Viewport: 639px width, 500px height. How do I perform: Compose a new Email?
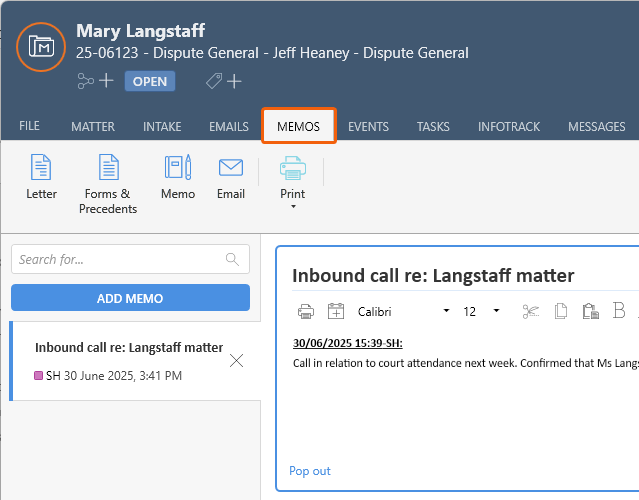coord(231,177)
